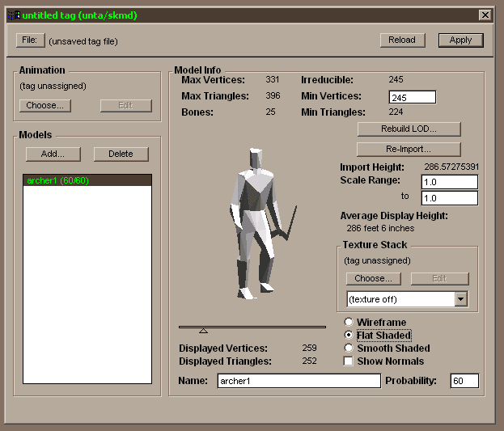The width and height of the screenshot is (504, 431).
Task: Select the Wireframe display mode
Action: point(349,323)
